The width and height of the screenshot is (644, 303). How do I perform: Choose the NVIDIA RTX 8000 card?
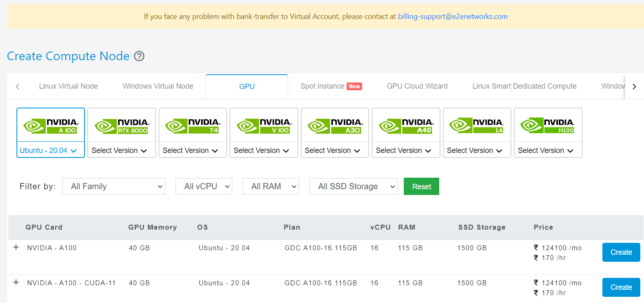point(122,125)
